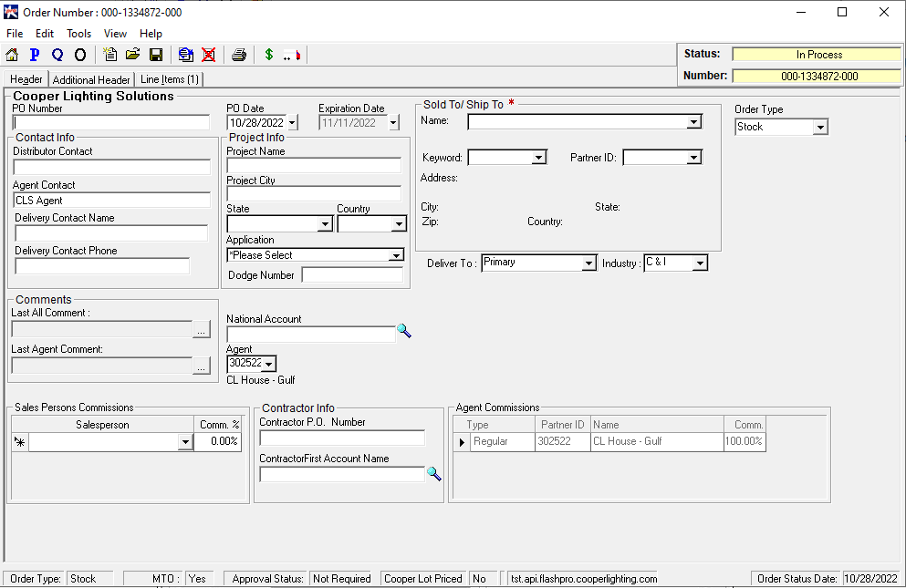Expand the Project Country dropdown

point(399,224)
